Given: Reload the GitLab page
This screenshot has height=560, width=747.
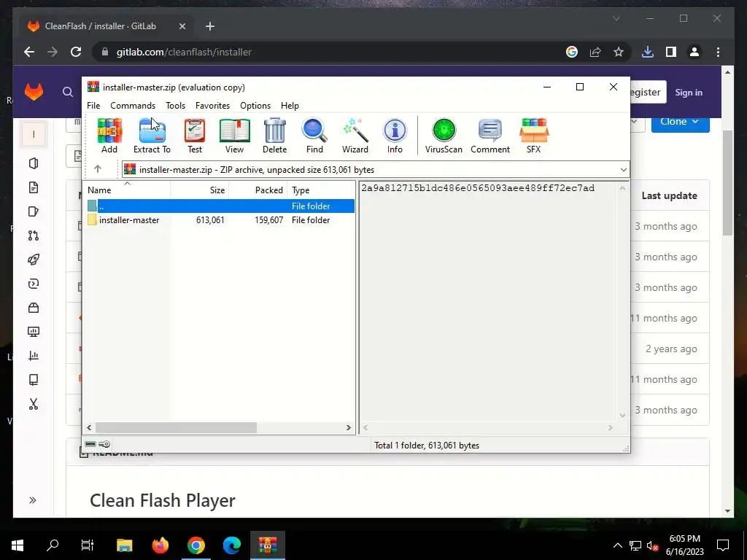Looking at the screenshot, I should click(x=76, y=52).
